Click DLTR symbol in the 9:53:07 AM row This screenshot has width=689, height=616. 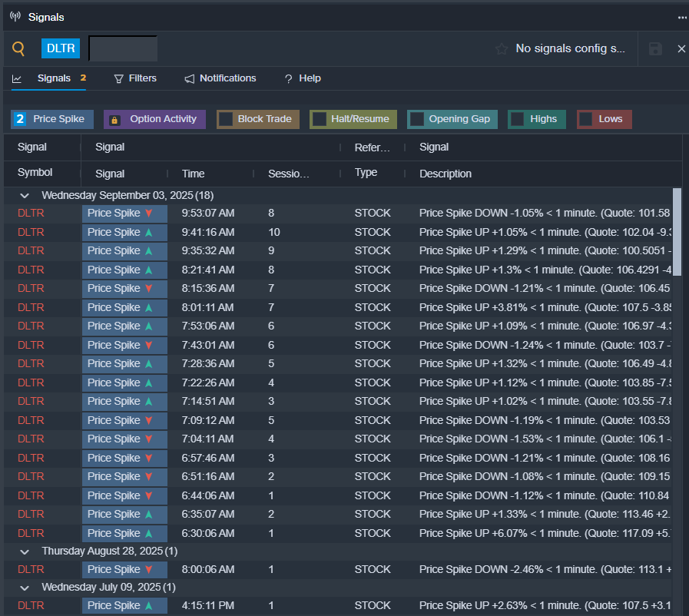[31, 213]
